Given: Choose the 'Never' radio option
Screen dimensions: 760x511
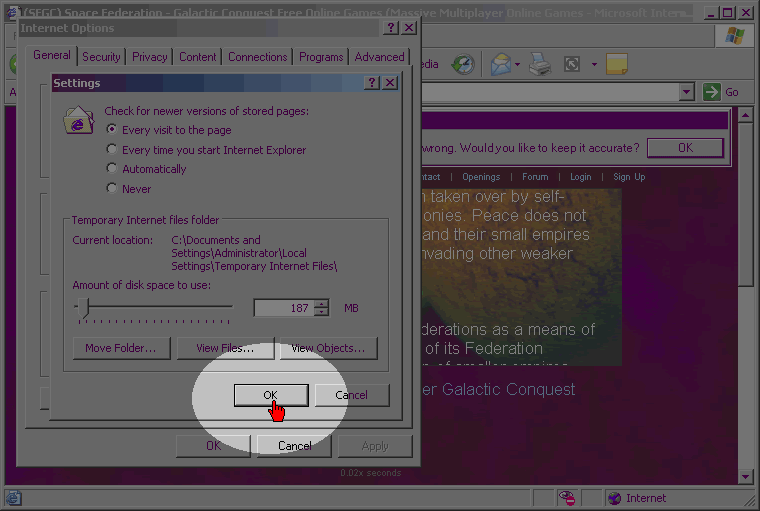Looking at the screenshot, I should coord(112,188).
